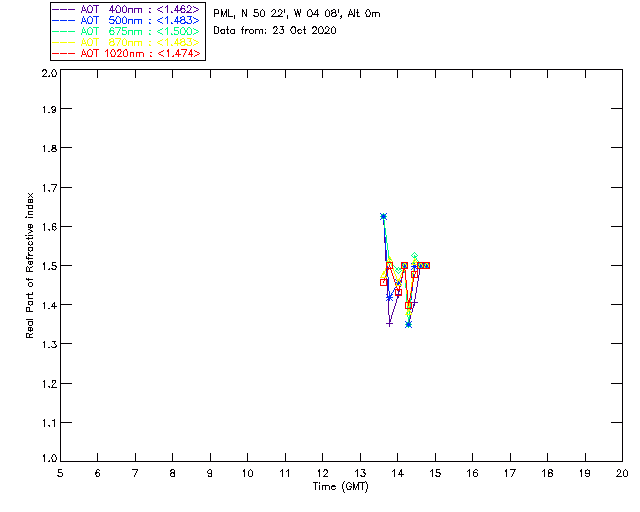Click the 'Time (GMT)' x-axis label
The width and height of the screenshot is (640, 512).
(x=340, y=486)
